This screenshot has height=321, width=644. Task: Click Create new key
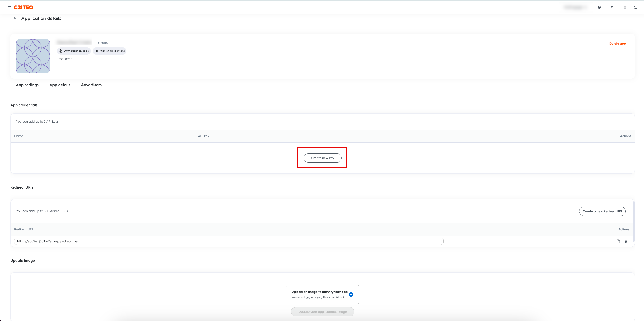[x=322, y=158]
